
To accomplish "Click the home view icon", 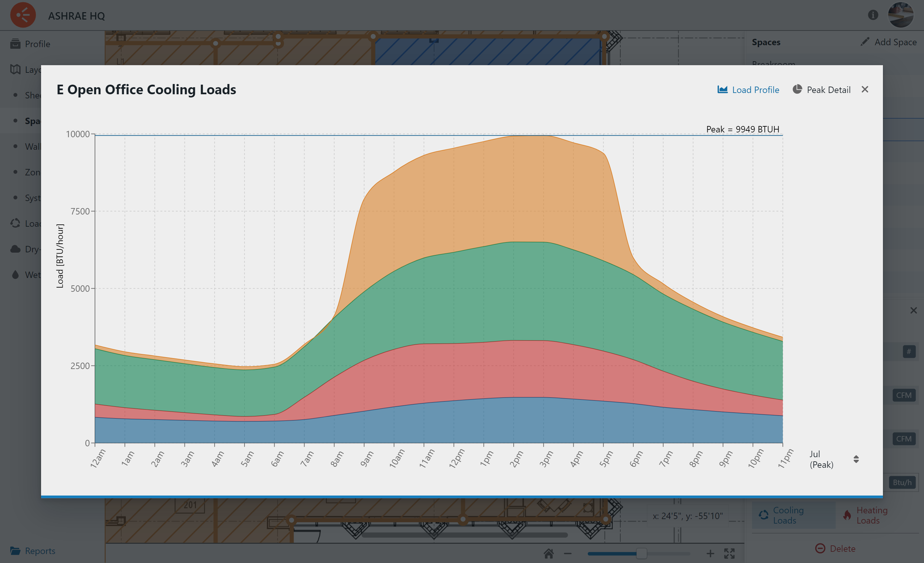I will click(549, 553).
